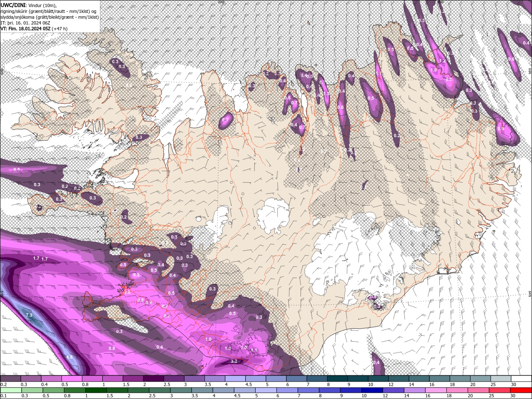Viewport: 532px width, 399px height.
Task: Pick the dark navy swatch between 10 and 12
Action: click(x=372, y=390)
